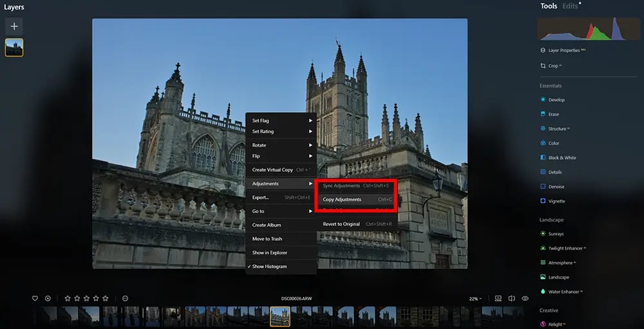Open the Denoise tool
Image resolution: width=644 pixels, height=329 pixels.
[x=552, y=187]
